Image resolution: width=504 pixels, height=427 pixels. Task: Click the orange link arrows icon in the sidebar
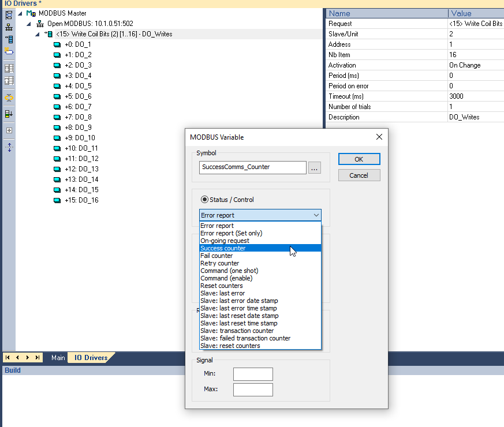tap(9, 98)
